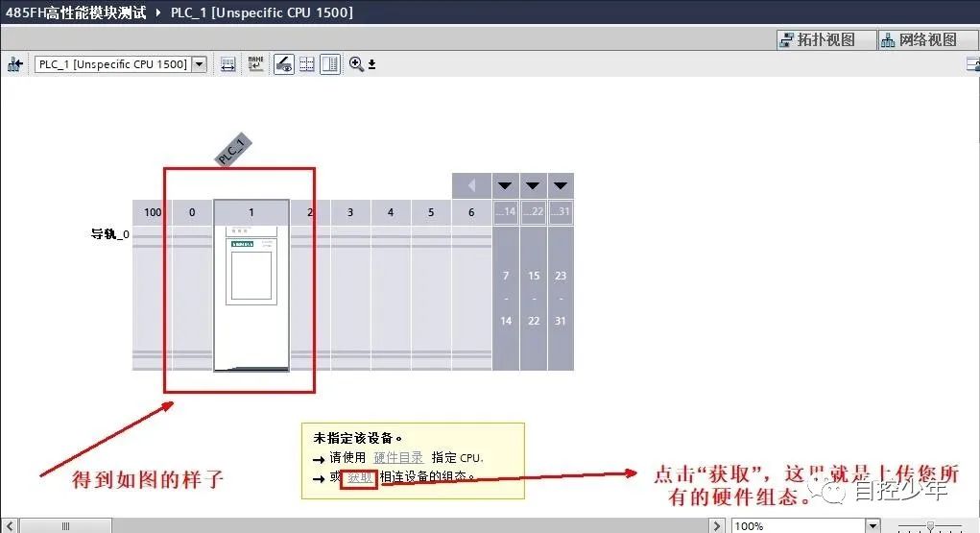Click PLC_1 [Unspecific CPU 1500] in the breadcrumb title

[262, 12]
